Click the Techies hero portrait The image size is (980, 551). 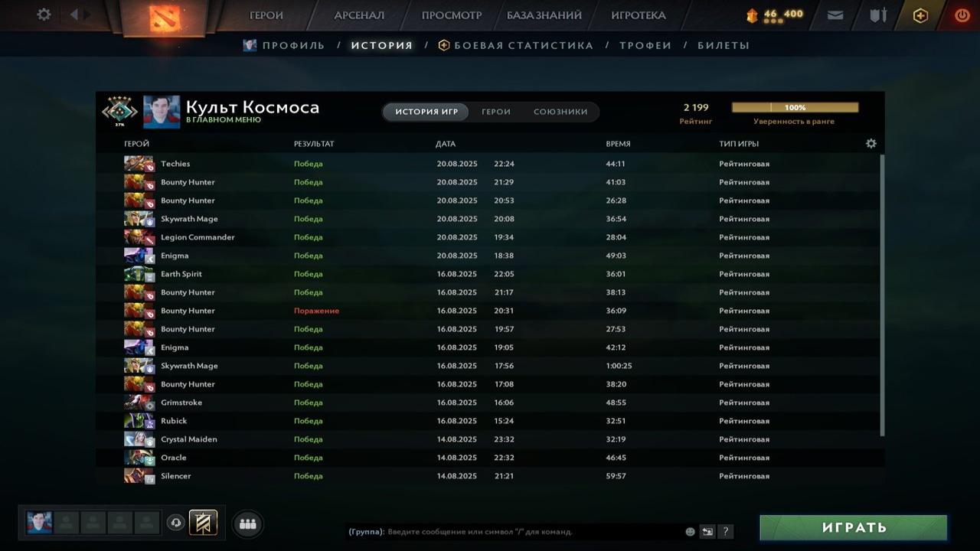coord(139,164)
